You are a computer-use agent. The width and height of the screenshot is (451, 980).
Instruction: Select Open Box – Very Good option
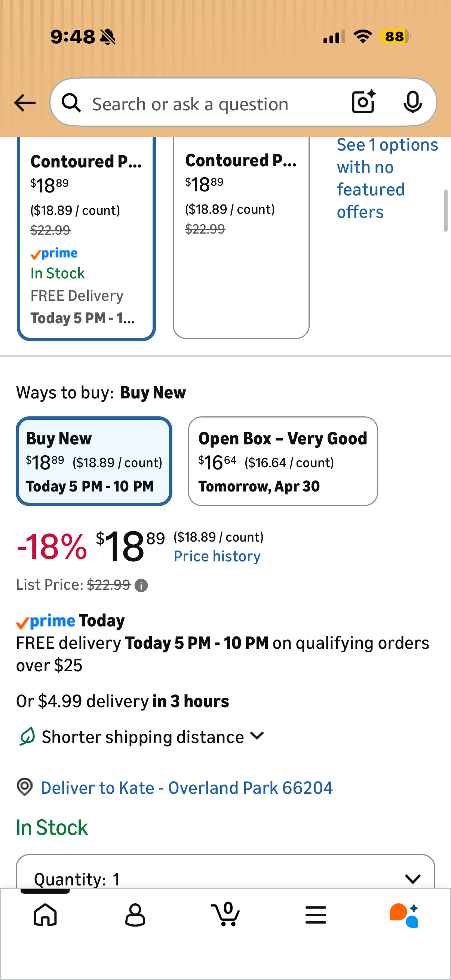(x=283, y=461)
